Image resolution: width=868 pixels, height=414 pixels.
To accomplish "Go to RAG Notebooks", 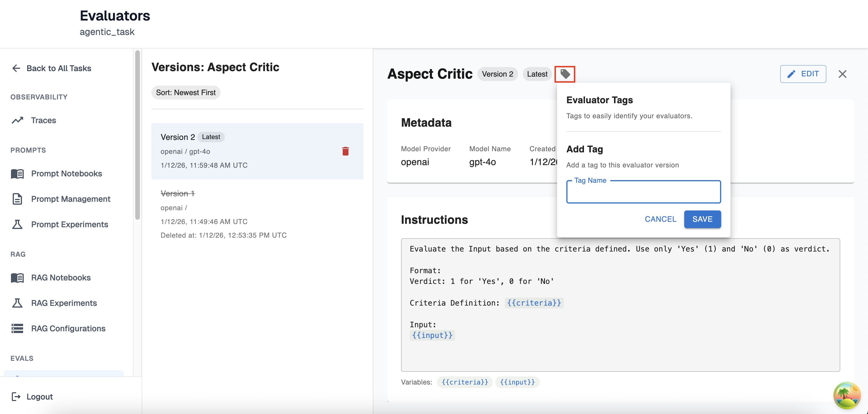I will [61, 278].
